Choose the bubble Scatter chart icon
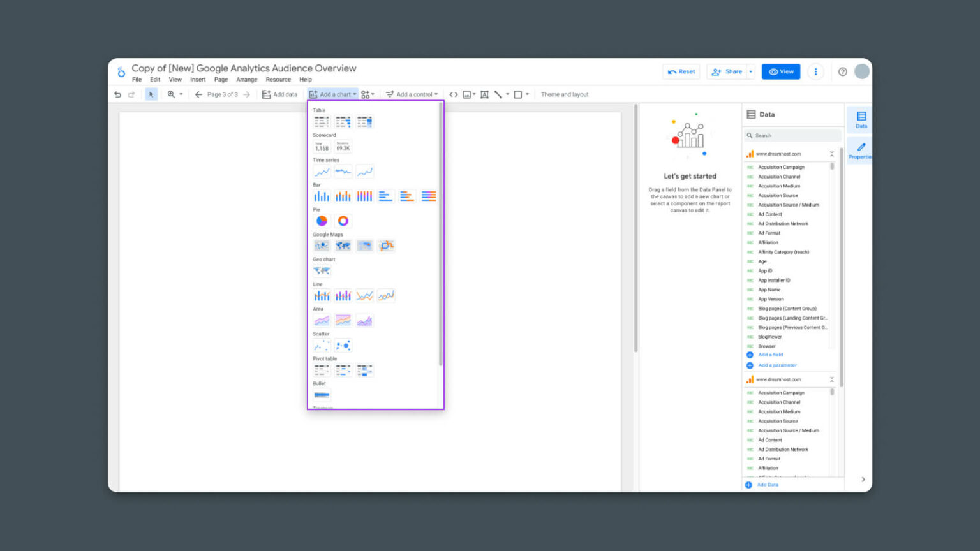 coord(343,345)
